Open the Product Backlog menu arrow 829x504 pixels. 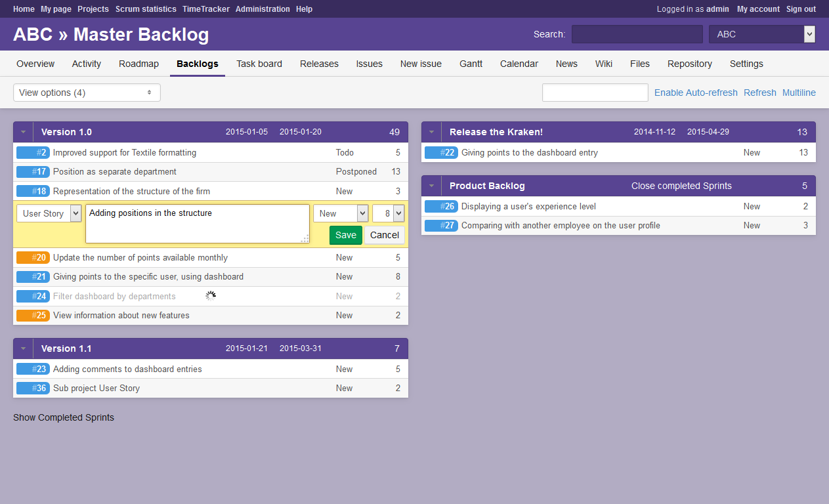click(431, 186)
